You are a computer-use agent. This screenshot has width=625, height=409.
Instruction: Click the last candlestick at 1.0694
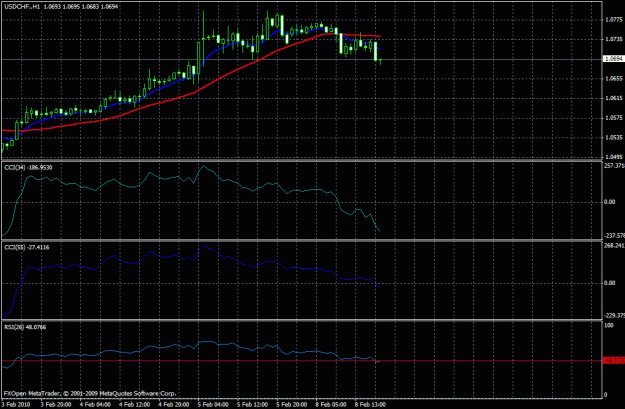click(x=381, y=61)
